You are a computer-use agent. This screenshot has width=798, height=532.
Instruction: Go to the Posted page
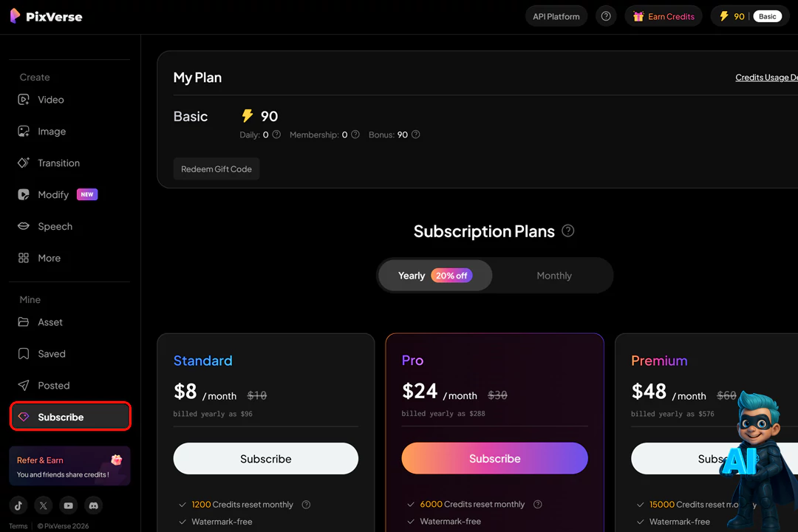click(x=52, y=385)
